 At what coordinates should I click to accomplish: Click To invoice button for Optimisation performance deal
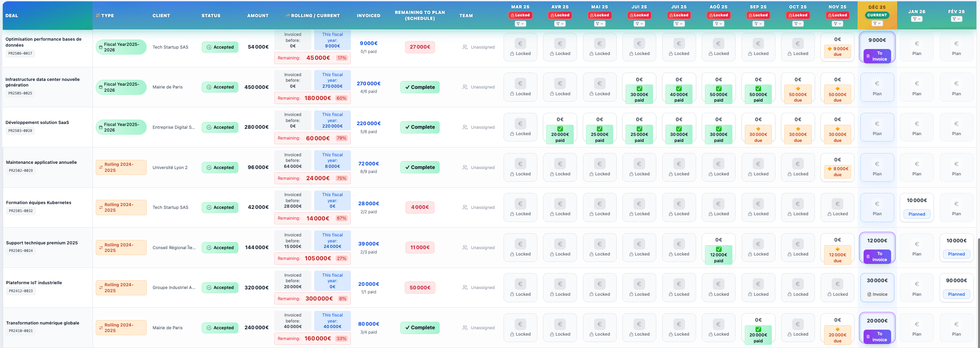pyautogui.click(x=877, y=56)
